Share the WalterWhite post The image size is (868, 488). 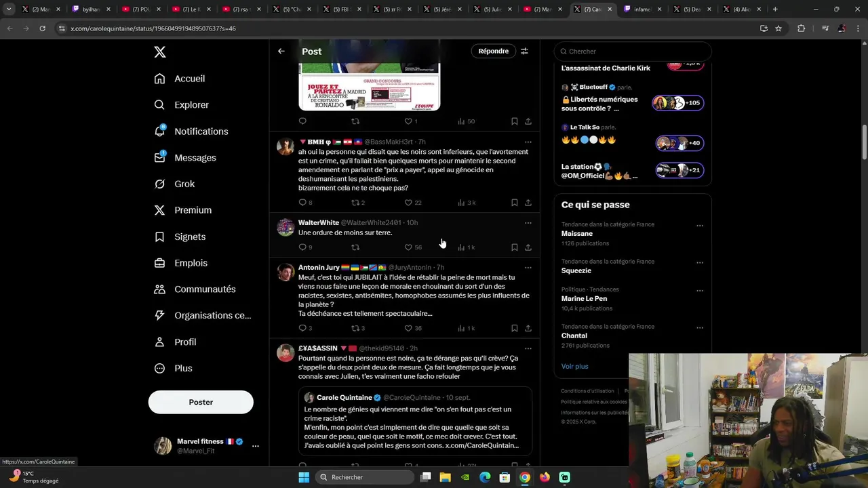click(x=528, y=247)
